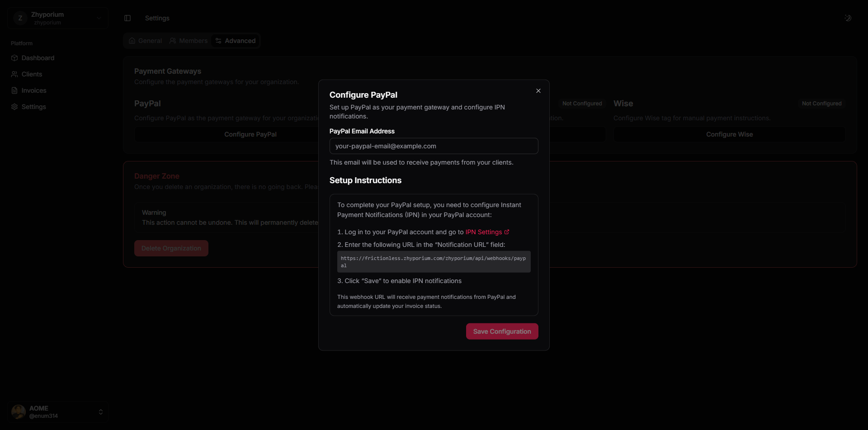Toggle the dark mode theme icon
Viewport: 868px width, 430px height.
pos(848,18)
